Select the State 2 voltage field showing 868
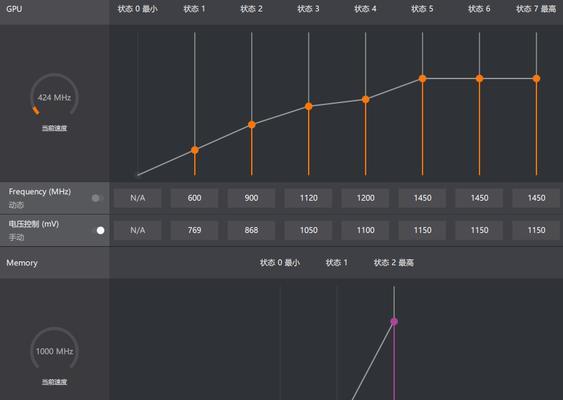The height and width of the screenshot is (400, 563). pyautogui.click(x=251, y=230)
